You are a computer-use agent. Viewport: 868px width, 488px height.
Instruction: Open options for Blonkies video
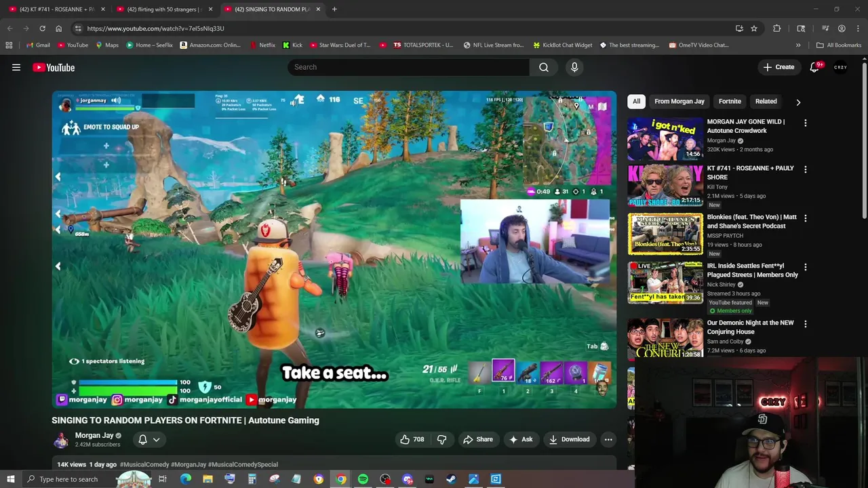click(x=805, y=218)
